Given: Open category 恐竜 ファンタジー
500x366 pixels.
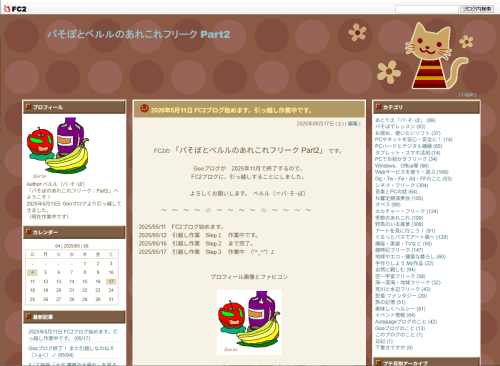Looking at the screenshot, I should point(401,296).
